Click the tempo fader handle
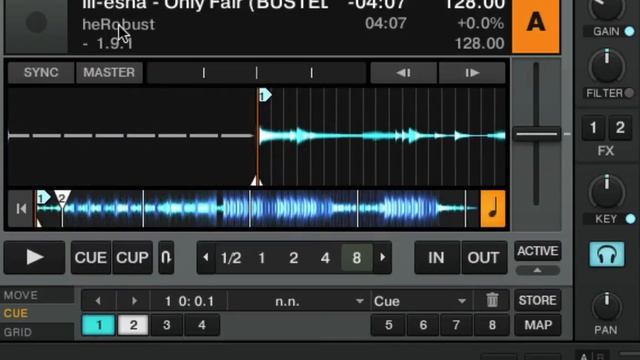Screen dimensions: 640x360 click(x=536, y=134)
